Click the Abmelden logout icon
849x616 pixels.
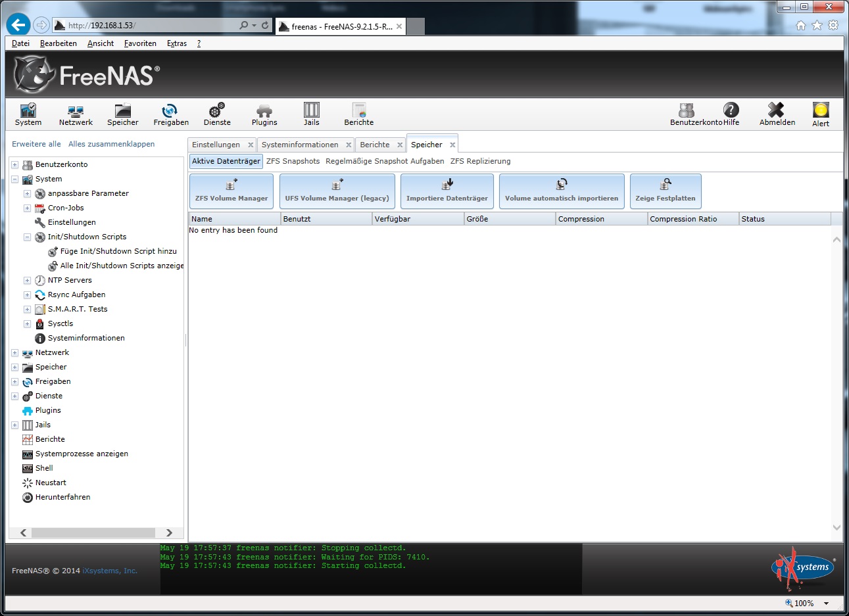pyautogui.click(x=777, y=114)
